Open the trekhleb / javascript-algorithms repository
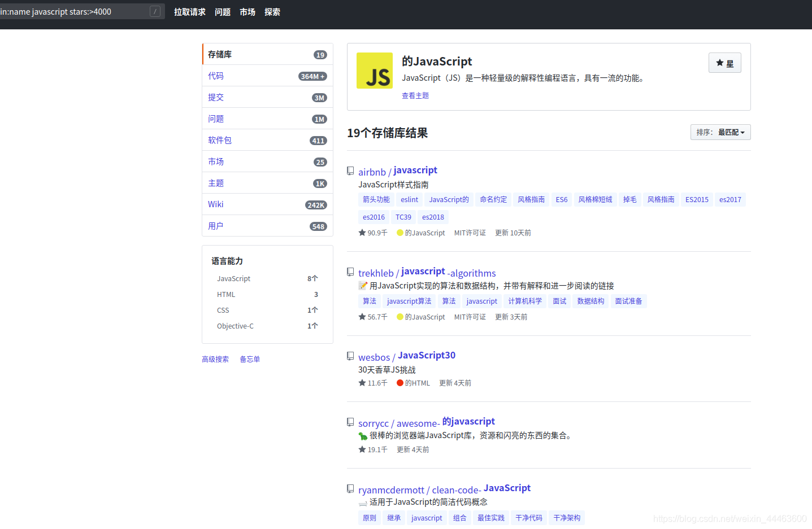Image resolution: width=812 pixels, height=529 pixels. [x=427, y=272]
